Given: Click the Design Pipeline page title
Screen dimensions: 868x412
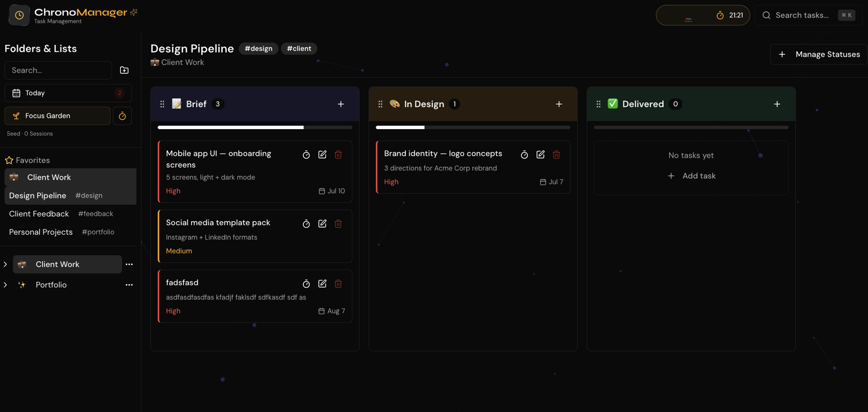Looking at the screenshot, I should (x=192, y=48).
